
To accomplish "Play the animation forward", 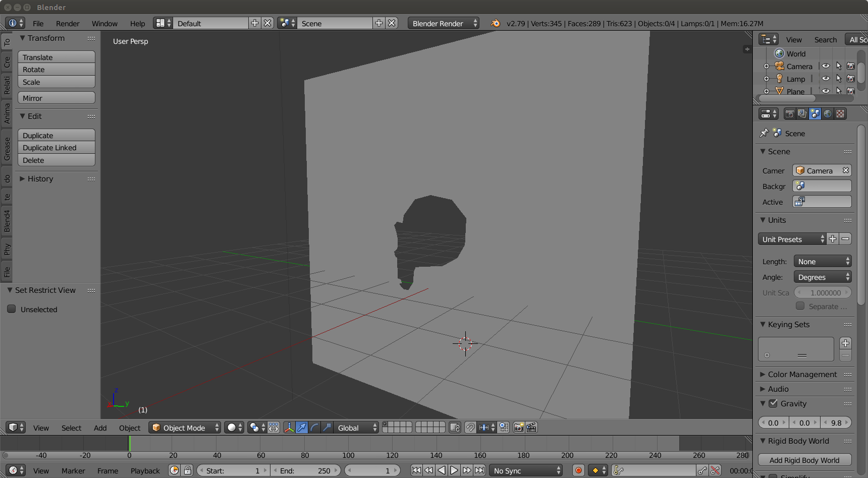I will click(x=454, y=470).
